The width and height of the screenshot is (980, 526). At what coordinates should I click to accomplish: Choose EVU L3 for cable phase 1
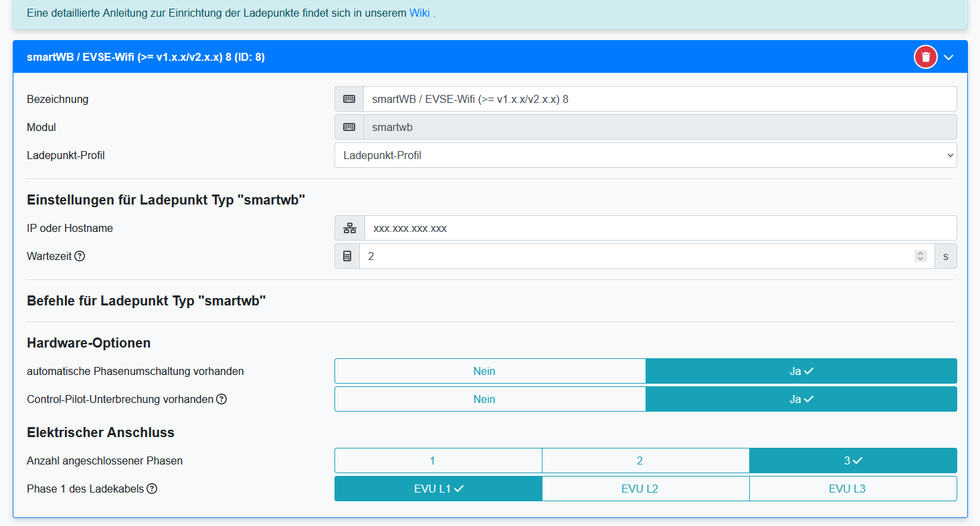[854, 489]
